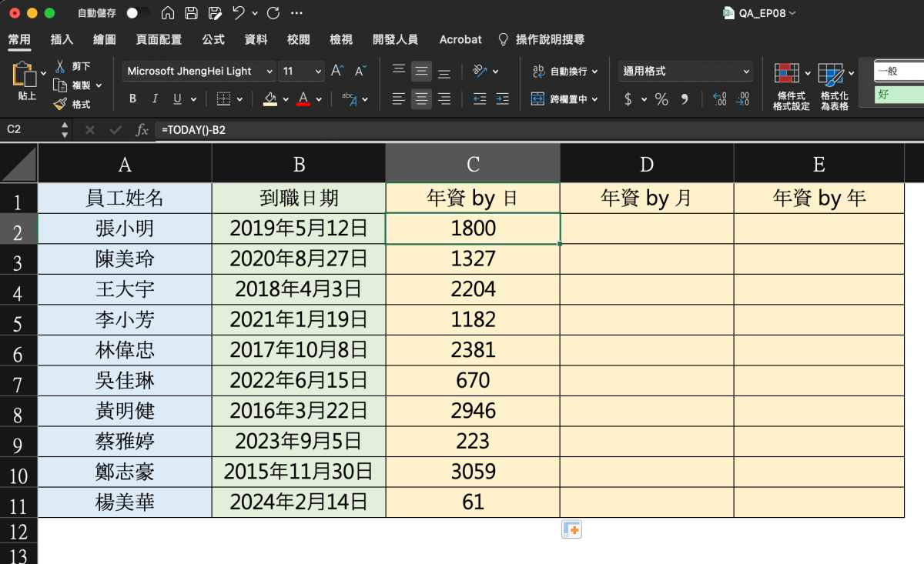Toggle Underline formatting
This screenshot has height=564, width=924.
pyautogui.click(x=177, y=98)
